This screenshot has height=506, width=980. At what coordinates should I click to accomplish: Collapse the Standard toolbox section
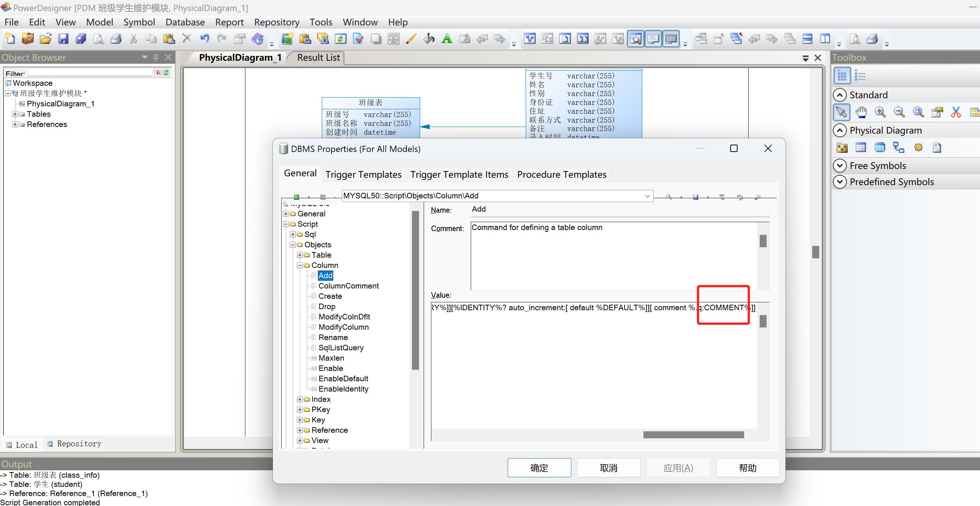[x=839, y=95]
